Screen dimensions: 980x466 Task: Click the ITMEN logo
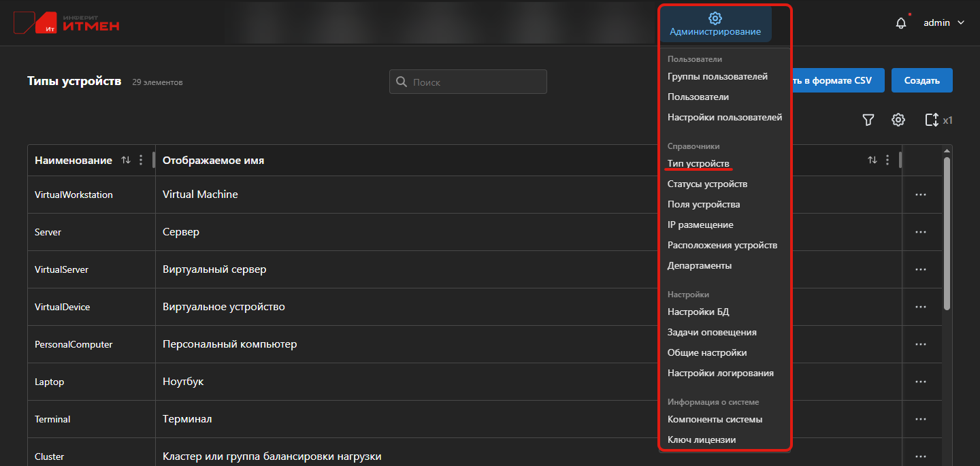pos(67,23)
